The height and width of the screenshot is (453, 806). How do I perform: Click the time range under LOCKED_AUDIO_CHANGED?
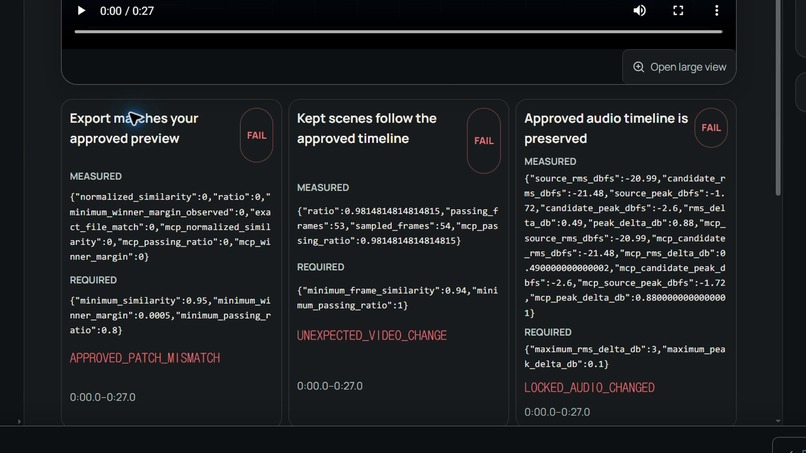coord(557,412)
